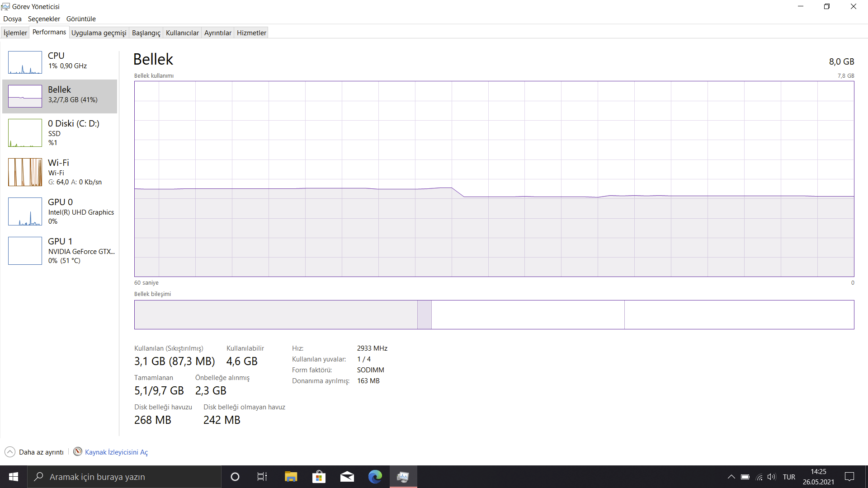Open the Seçenekler menu
This screenshot has height=488, width=868.
(x=44, y=19)
